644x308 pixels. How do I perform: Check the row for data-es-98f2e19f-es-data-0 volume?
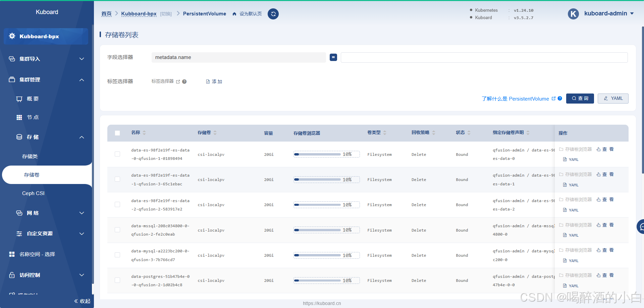click(117, 154)
